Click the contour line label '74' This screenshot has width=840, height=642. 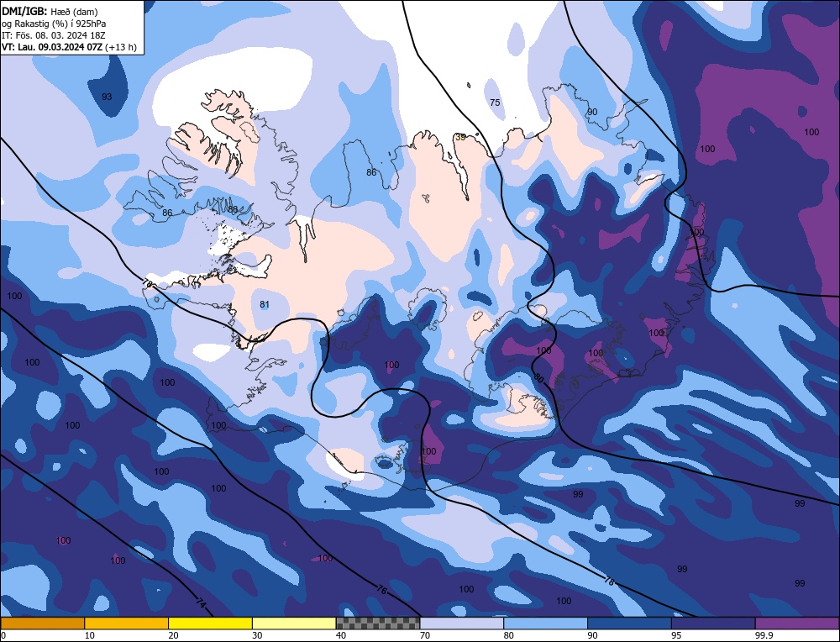coord(201,603)
